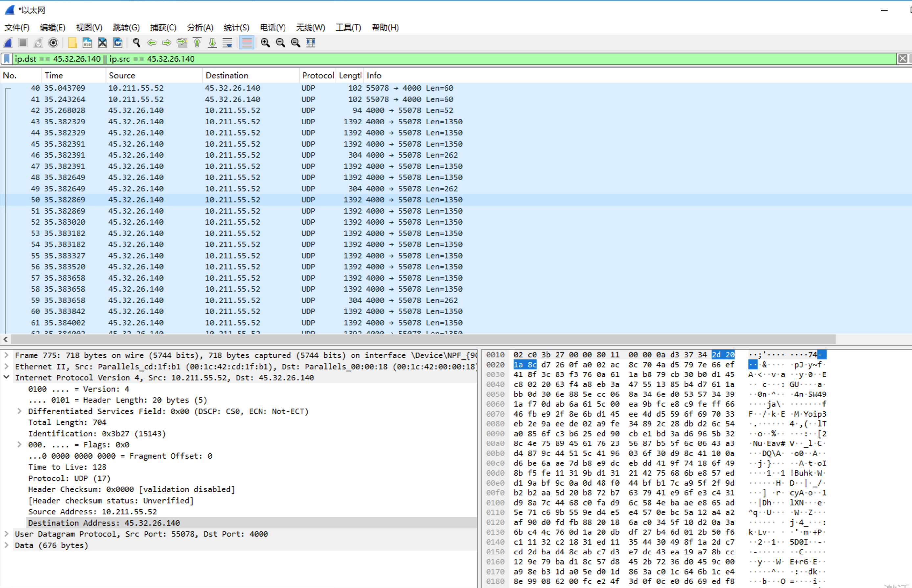Clear the display filter with X button
Image resolution: width=912 pixels, height=588 pixels.
point(902,59)
